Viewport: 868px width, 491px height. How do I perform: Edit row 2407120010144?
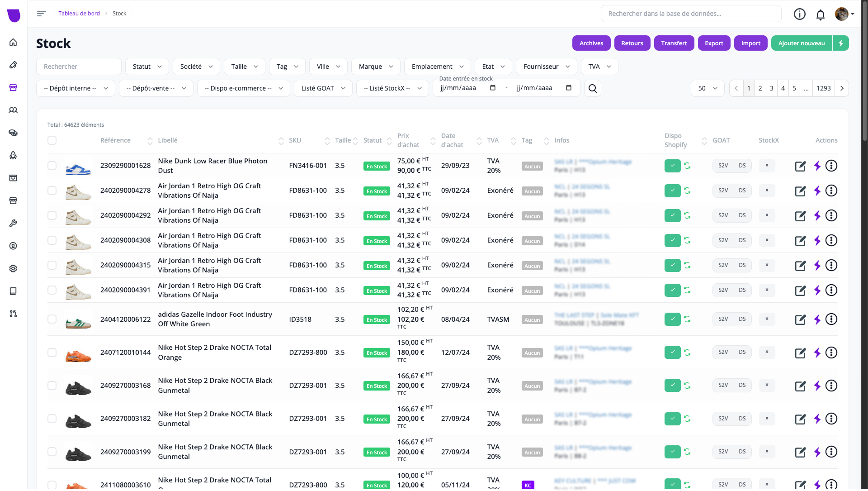coord(800,353)
